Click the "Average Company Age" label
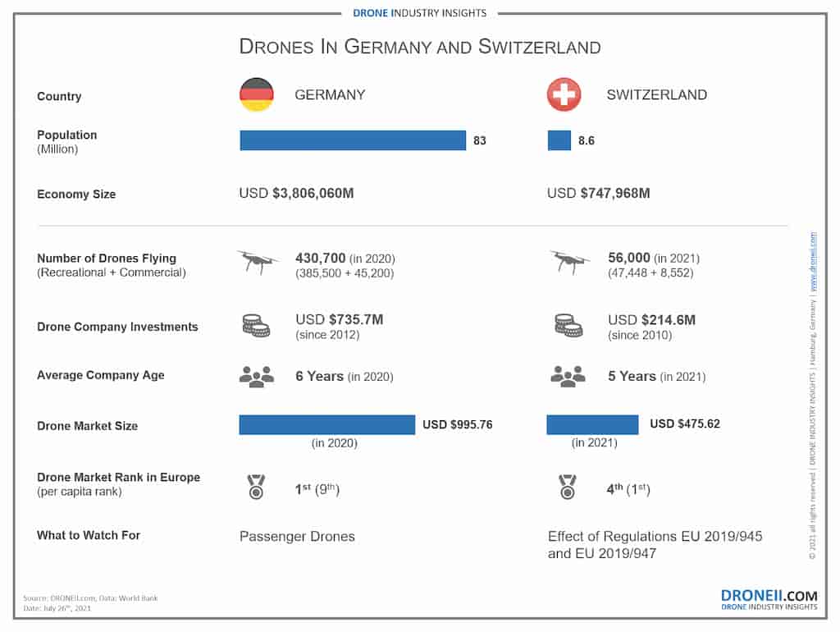This screenshot has height=632, width=840. tap(101, 375)
